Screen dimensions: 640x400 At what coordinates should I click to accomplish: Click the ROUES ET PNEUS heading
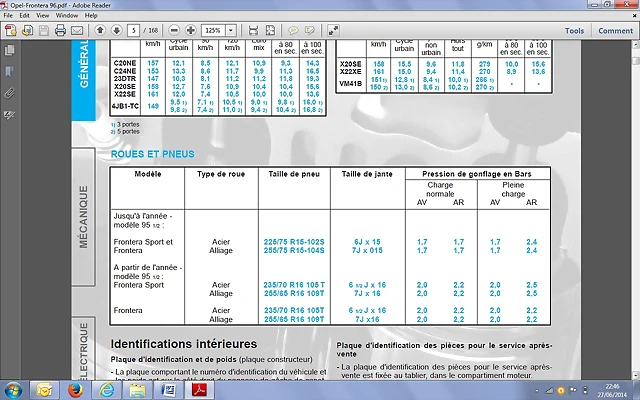[153, 154]
